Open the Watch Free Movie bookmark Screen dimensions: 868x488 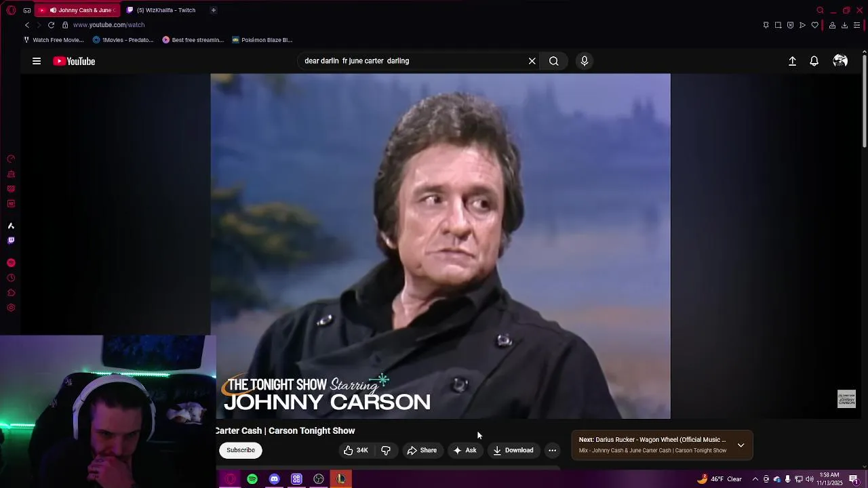tap(54, 40)
